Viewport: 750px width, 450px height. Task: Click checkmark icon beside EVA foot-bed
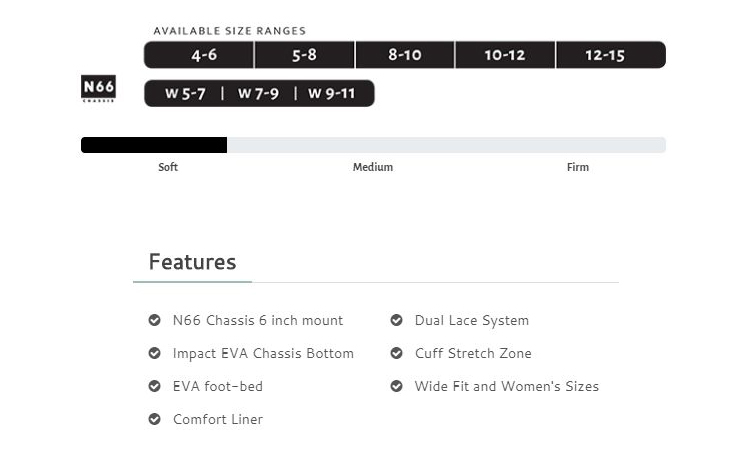[154, 386]
